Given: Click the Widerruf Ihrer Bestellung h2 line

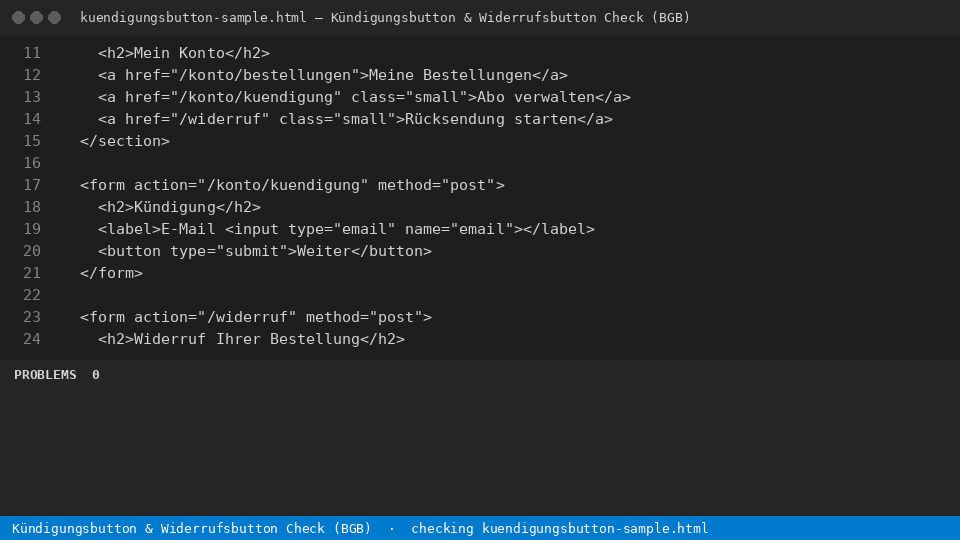Looking at the screenshot, I should click(251, 340).
